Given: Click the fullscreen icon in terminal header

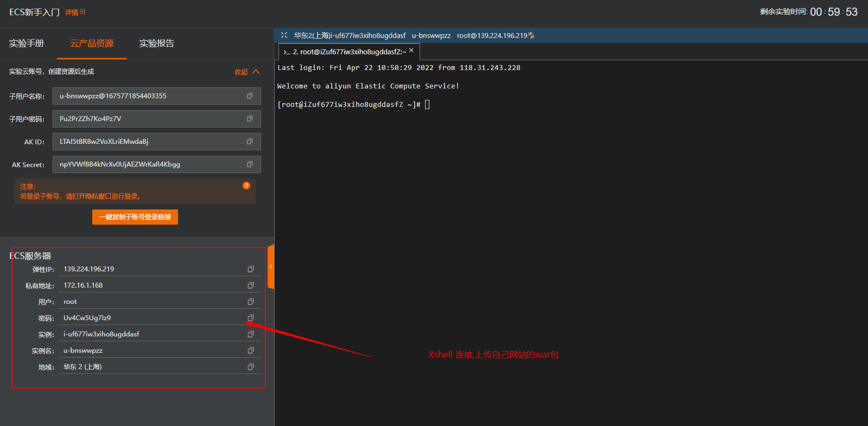Looking at the screenshot, I should click(284, 35).
